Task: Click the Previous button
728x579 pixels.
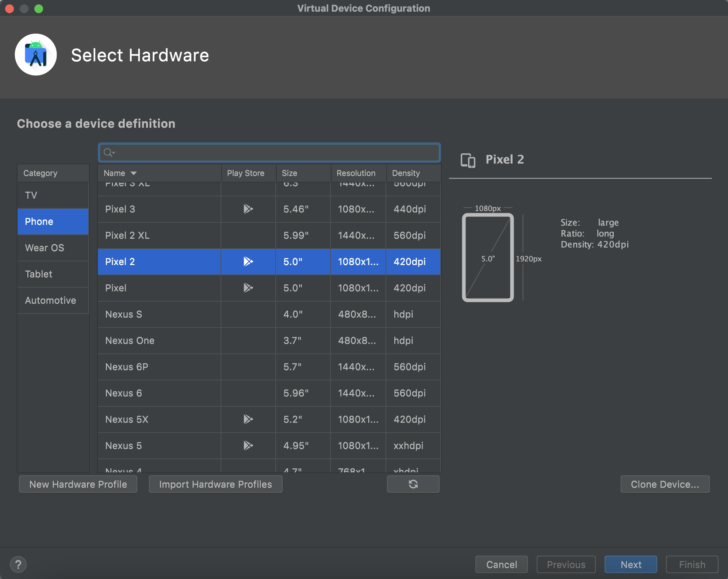Action: [x=566, y=564]
